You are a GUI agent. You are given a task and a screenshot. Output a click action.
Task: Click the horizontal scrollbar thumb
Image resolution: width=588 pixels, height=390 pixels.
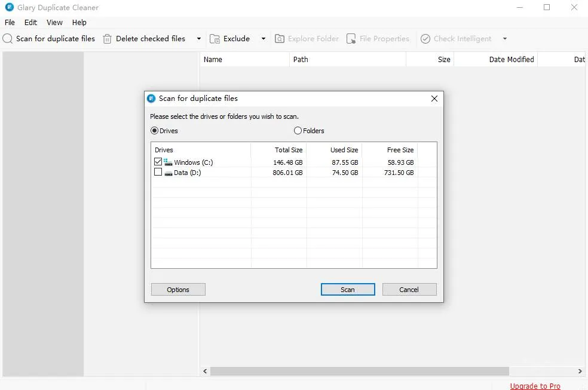point(360,371)
